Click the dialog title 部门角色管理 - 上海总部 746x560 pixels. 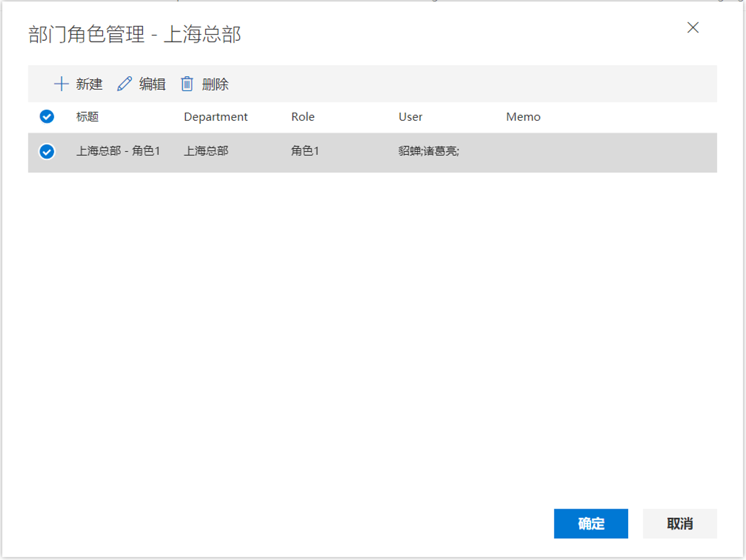coord(135,34)
